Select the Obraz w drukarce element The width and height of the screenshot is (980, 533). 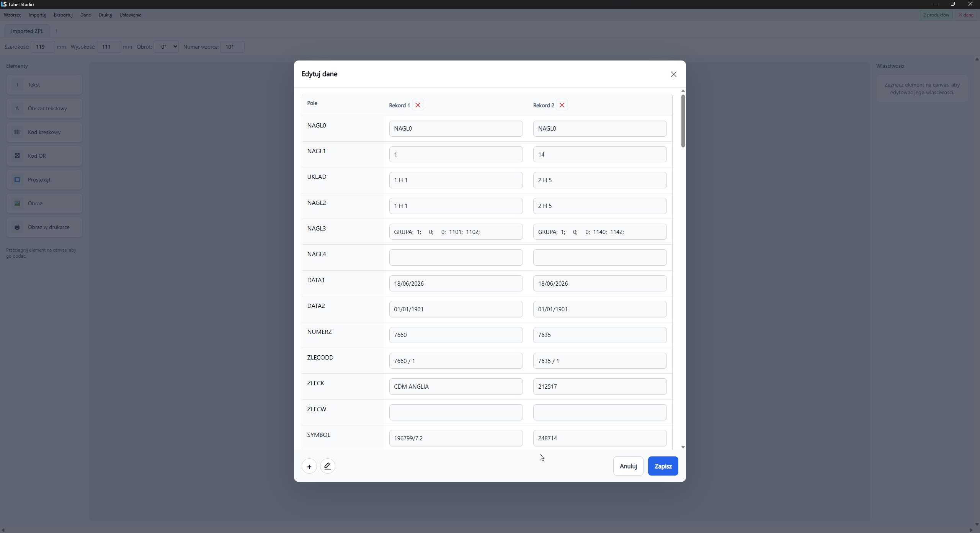44,227
